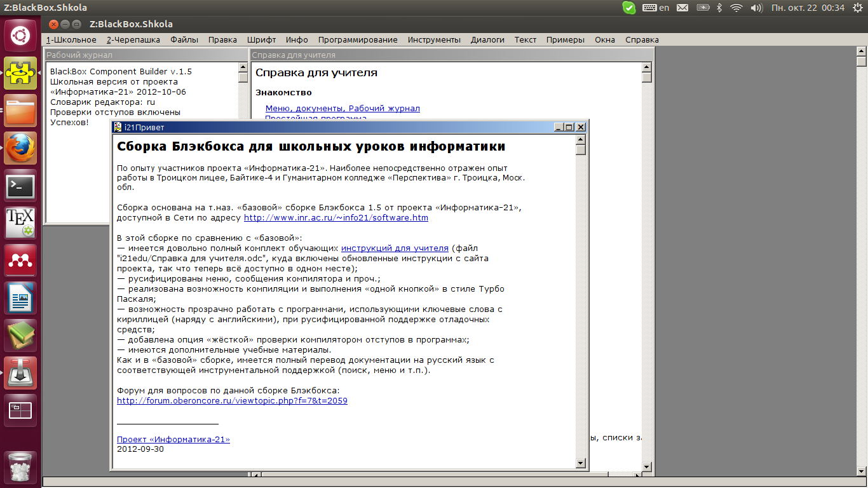The width and height of the screenshot is (868, 488).
Task: Click scroll-down arrow in i21Привет window
Action: coord(580,463)
